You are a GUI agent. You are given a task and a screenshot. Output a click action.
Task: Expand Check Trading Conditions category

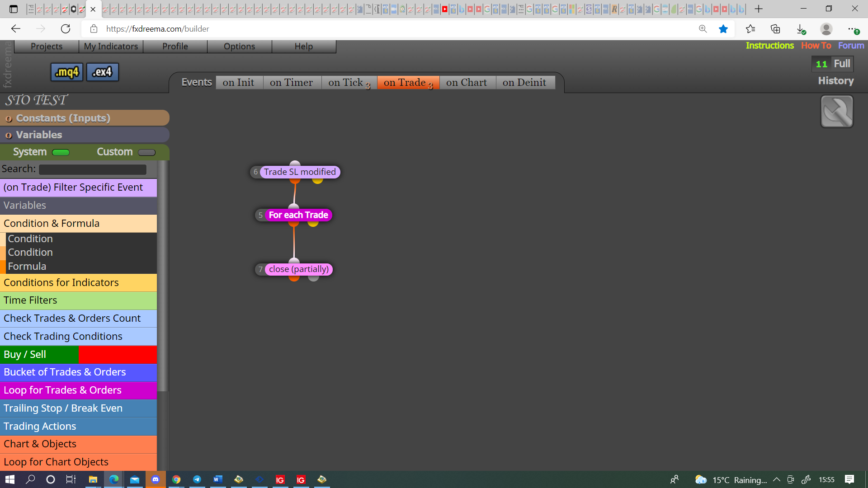[78, 337]
